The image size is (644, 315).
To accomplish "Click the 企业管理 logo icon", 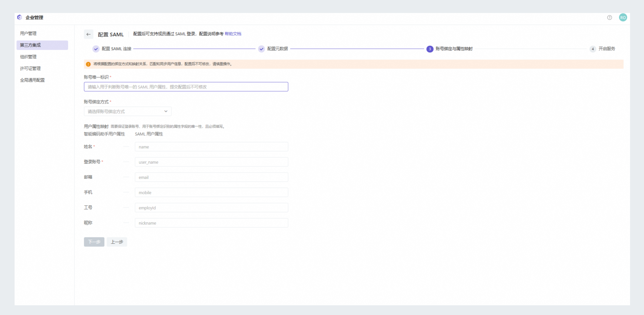I will [x=19, y=17].
